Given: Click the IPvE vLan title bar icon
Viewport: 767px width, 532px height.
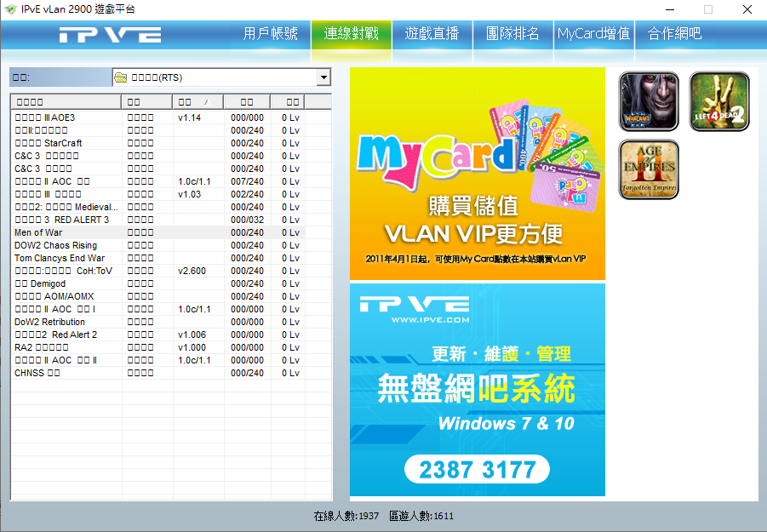Looking at the screenshot, I should (x=10, y=9).
